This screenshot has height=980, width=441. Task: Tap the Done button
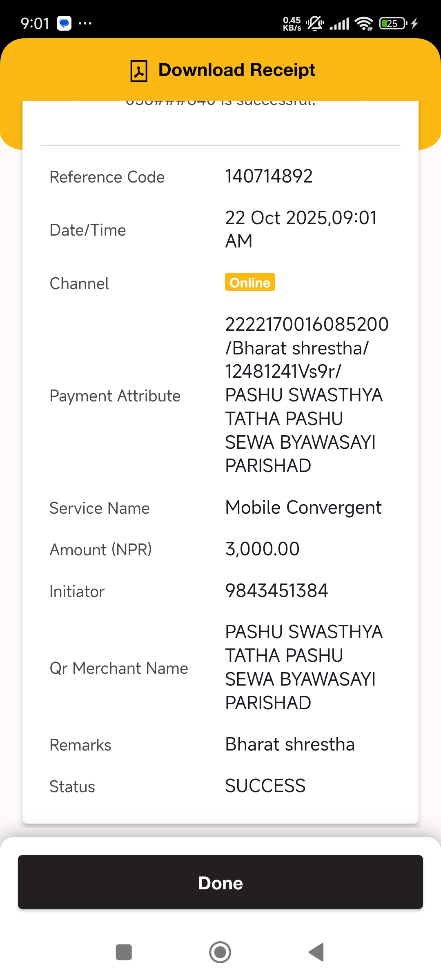[x=220, y=882]
